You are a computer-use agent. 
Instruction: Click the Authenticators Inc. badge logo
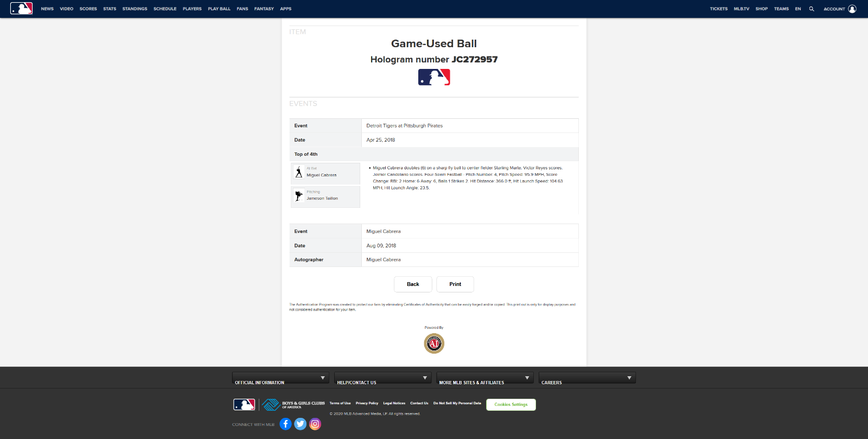[434, 343]
